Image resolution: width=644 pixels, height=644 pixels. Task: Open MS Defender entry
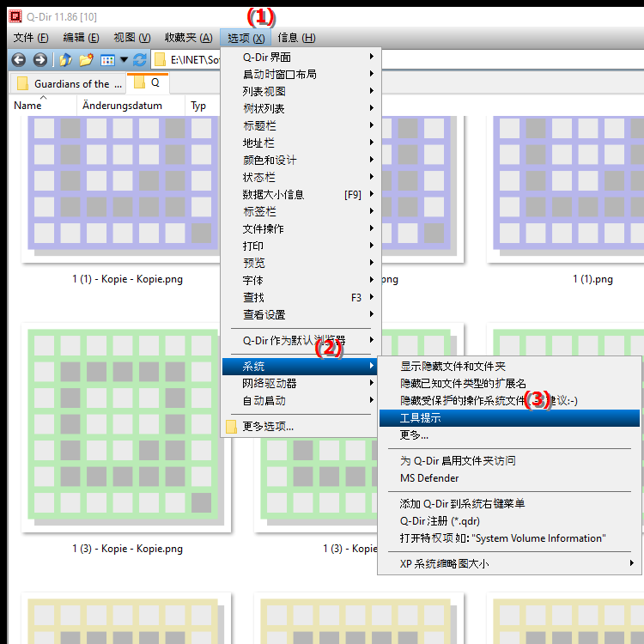(509, 478)
